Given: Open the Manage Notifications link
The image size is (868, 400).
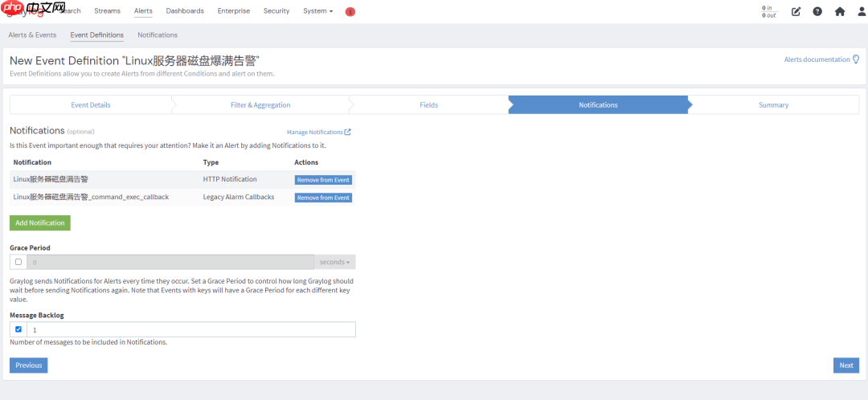Looking at the screenshot, I should tap(318, 132).
